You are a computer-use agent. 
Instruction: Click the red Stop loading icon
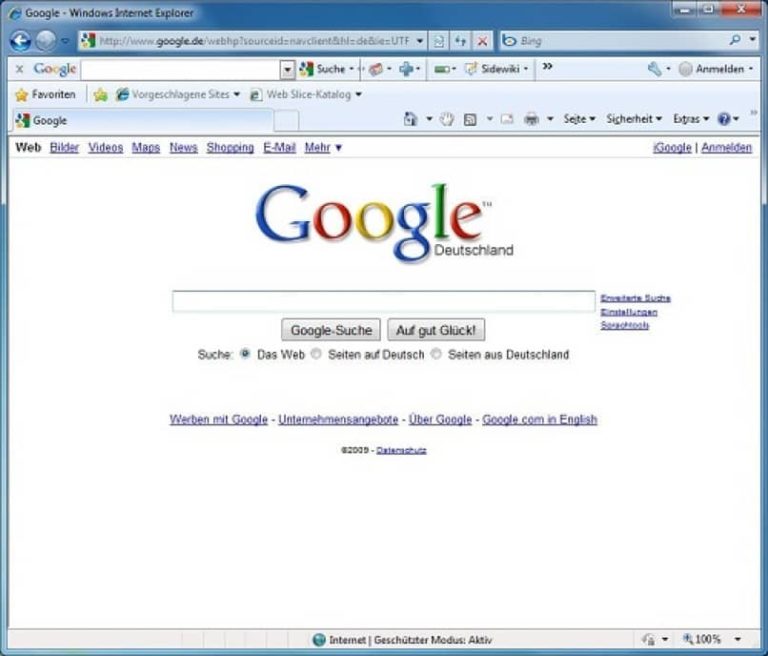click(x=482, y=41)
